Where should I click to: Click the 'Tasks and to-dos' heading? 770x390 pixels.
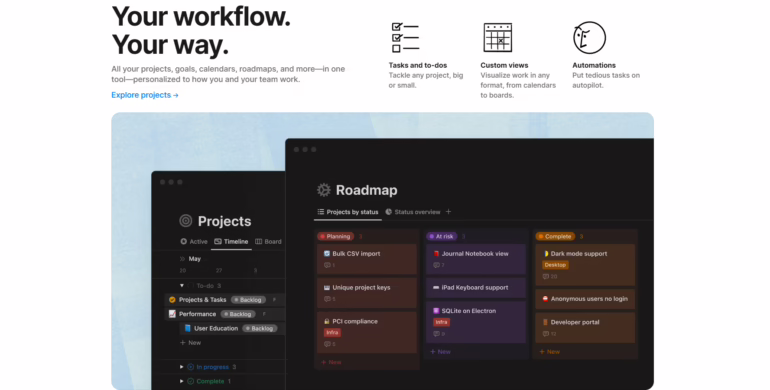(418, 65)
